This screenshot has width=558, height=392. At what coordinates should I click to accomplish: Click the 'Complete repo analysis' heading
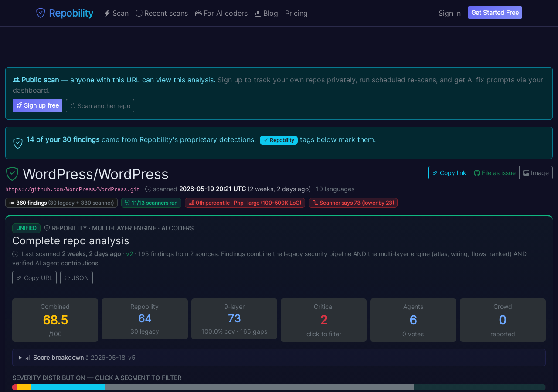point(71,241)
